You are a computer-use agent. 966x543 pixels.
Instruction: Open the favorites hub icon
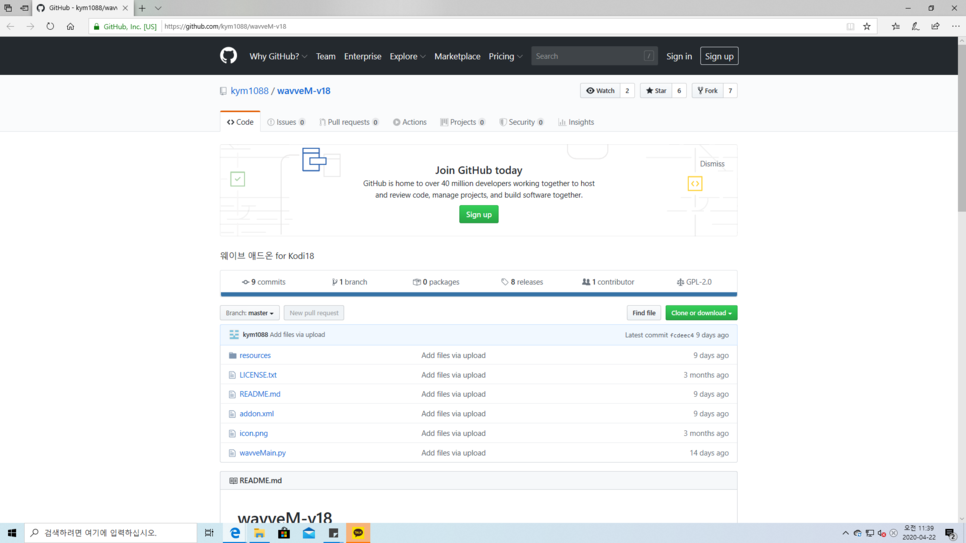tap(896, 27)
